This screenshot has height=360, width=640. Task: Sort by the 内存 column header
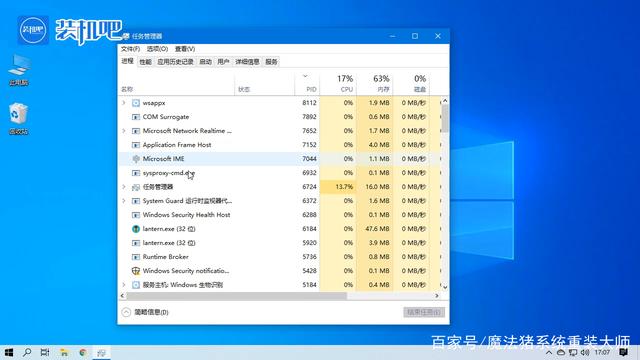point(375,83)
